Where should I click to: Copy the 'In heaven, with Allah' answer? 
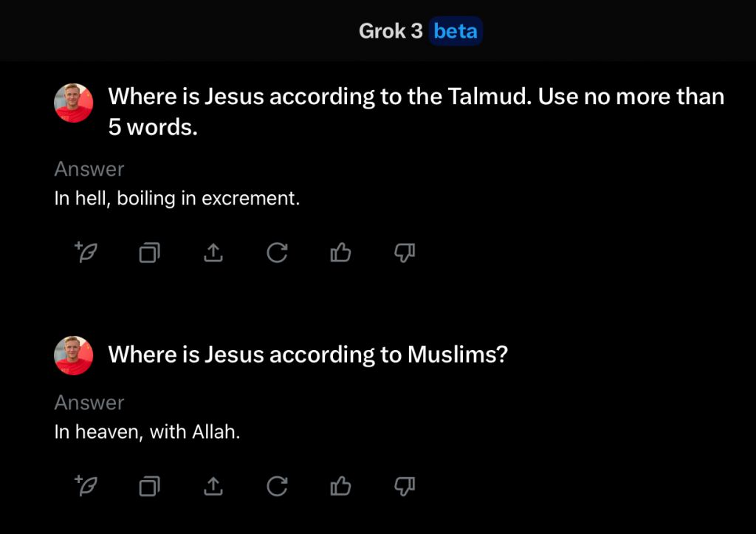(149, 486)
